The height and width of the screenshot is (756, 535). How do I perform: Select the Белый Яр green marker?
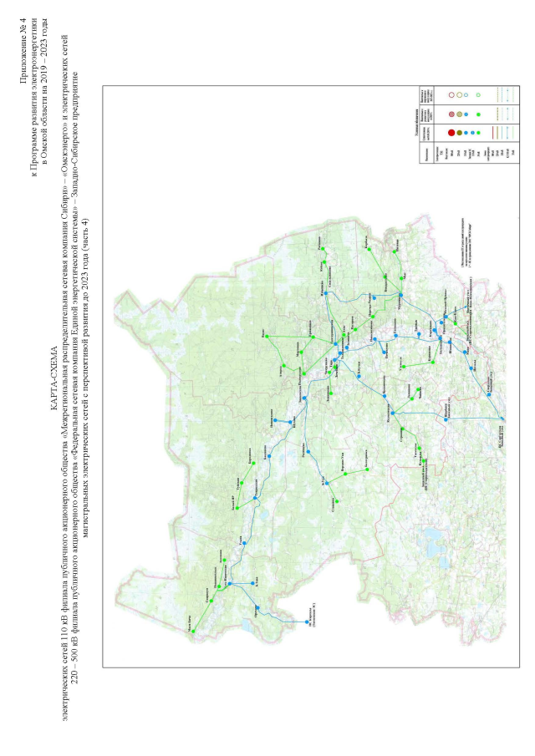click(237, 508)
